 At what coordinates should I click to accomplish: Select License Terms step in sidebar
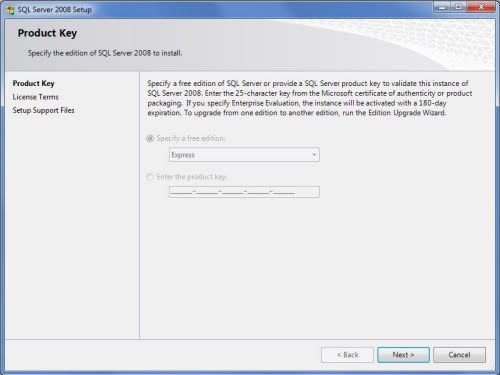pos(35,97)
